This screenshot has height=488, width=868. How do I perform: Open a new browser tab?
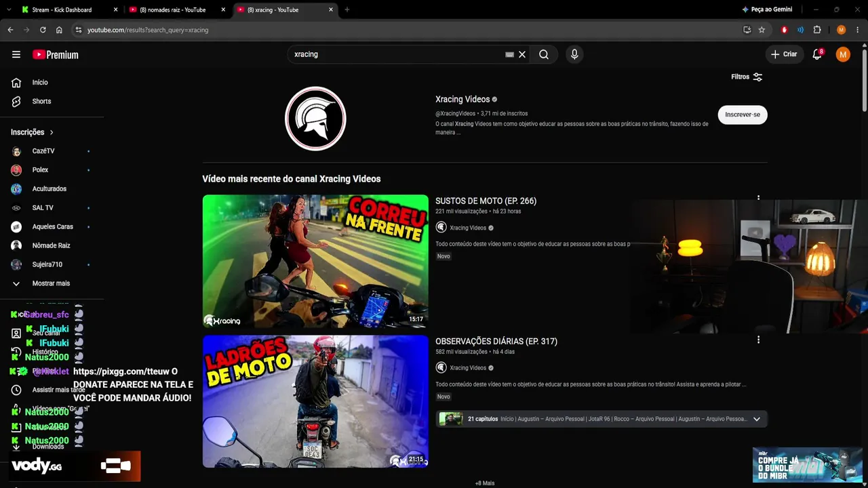click(347, 9)
